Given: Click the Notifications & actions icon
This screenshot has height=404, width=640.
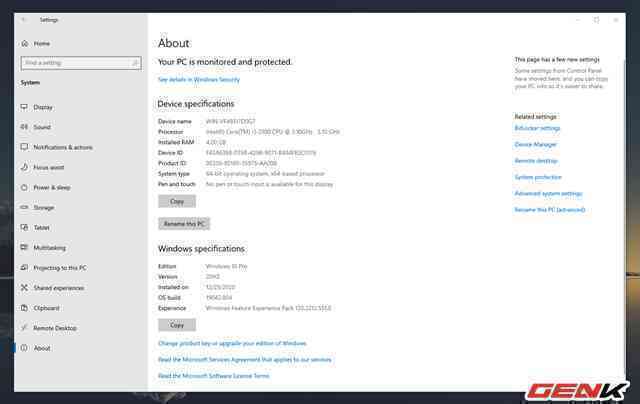Looking at the screenshot, I should coord(24,147).
